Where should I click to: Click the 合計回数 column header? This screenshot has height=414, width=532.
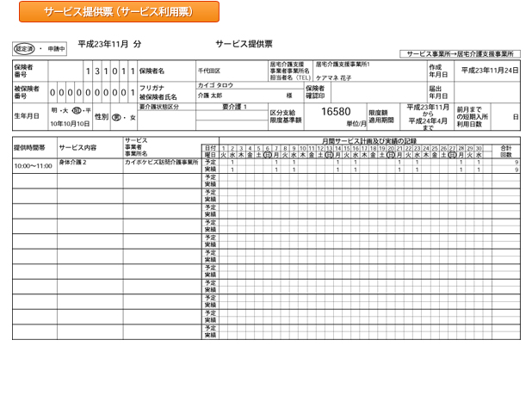tap(506, 151)
